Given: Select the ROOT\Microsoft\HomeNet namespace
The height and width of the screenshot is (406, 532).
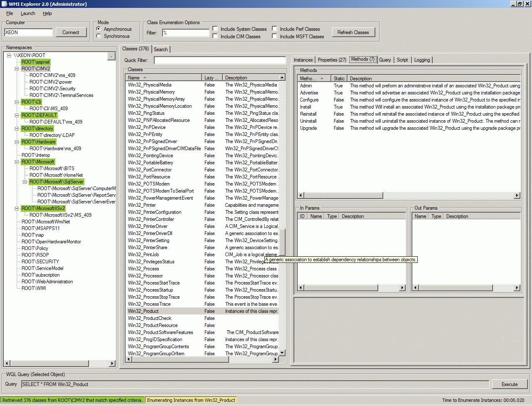Looking at the screenshot, I should point(56,175).
